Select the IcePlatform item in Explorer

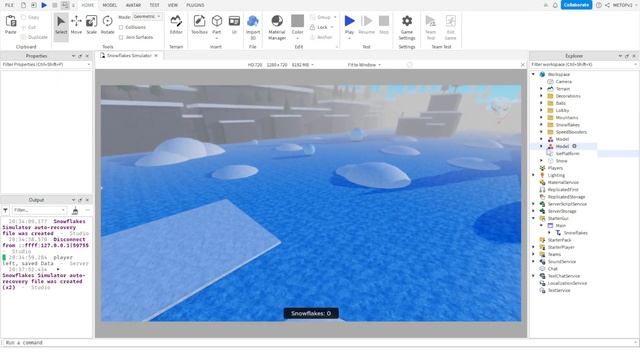pos(567,153)
